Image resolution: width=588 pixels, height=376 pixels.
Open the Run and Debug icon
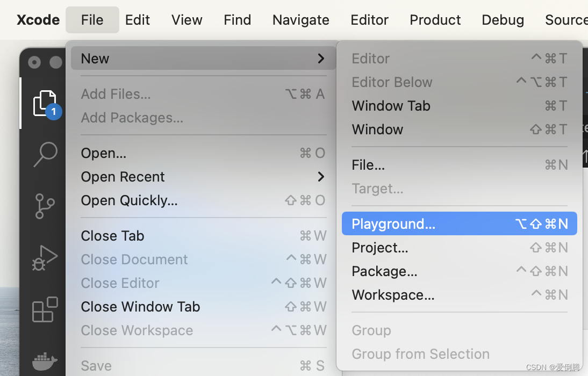point(45,258)
